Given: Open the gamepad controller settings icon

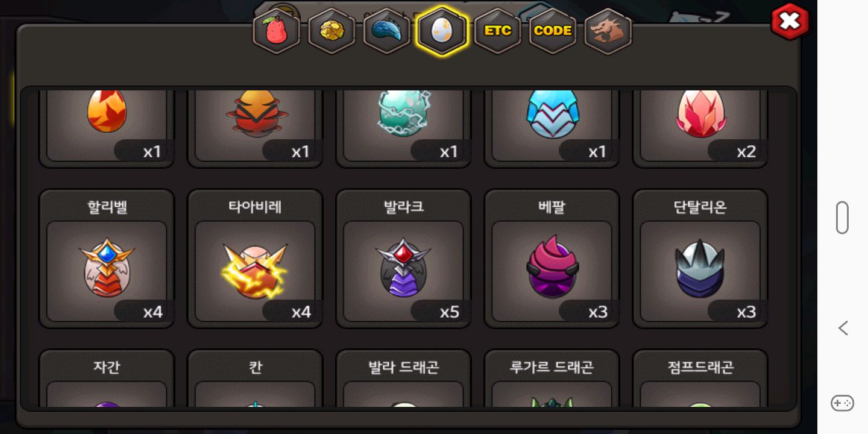Looking at the screenshot, I should pos(842,403).
